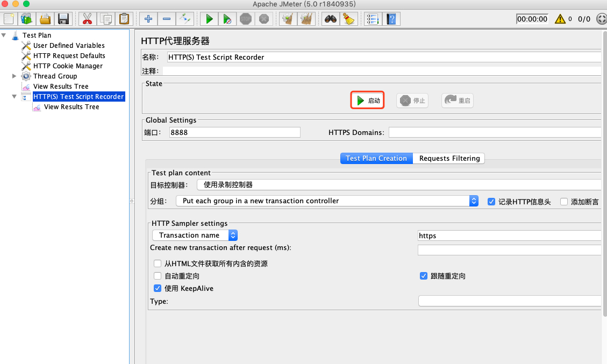The width and height of the screenshot is (607, 364).
Task: Click the 重启 restart button
Action: tap(457, 101)
